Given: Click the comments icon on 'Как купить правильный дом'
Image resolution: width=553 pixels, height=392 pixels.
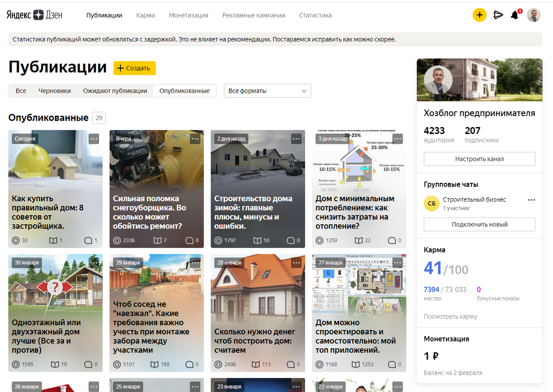Looking at the screenshot, I should coord(88,240).
